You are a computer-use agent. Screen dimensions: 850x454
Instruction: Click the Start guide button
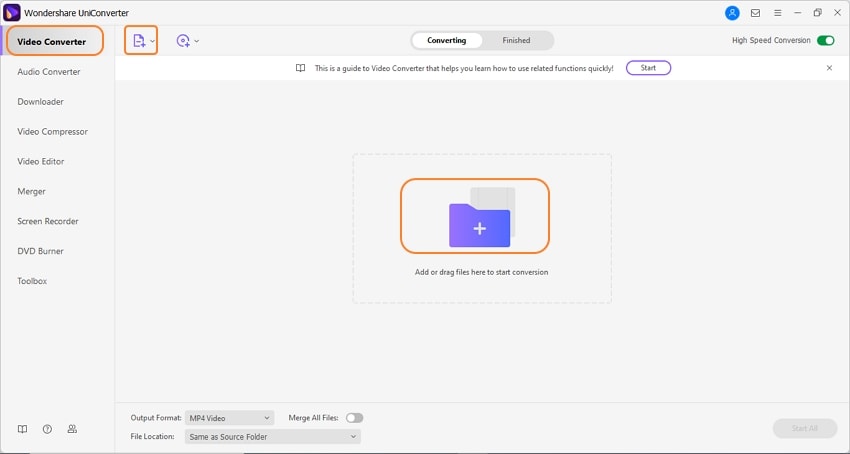(x=648, y=68)
